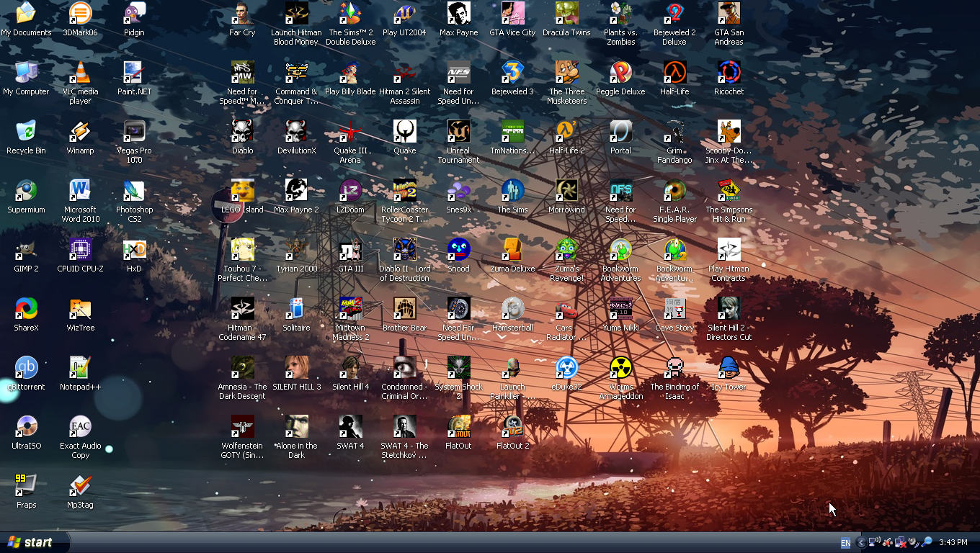Launch the Fraps icon
The image size is (980, 553).
pos(26,485)
